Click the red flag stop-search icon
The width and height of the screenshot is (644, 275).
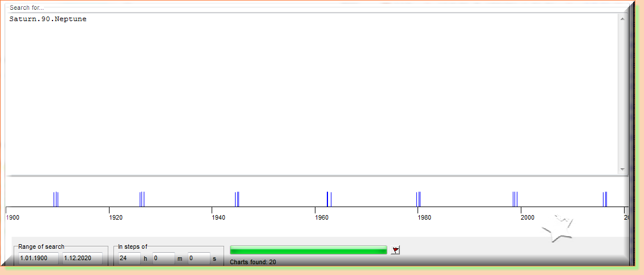395,250
